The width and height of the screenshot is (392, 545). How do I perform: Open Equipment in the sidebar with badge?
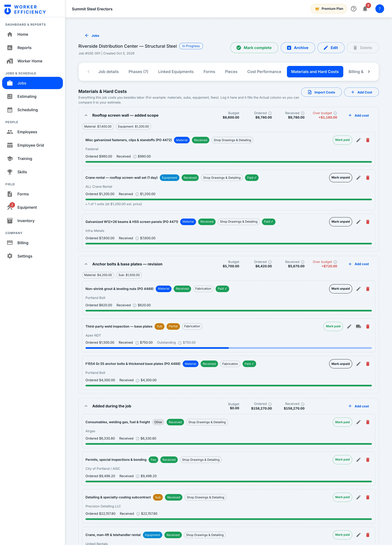(32, 207)
